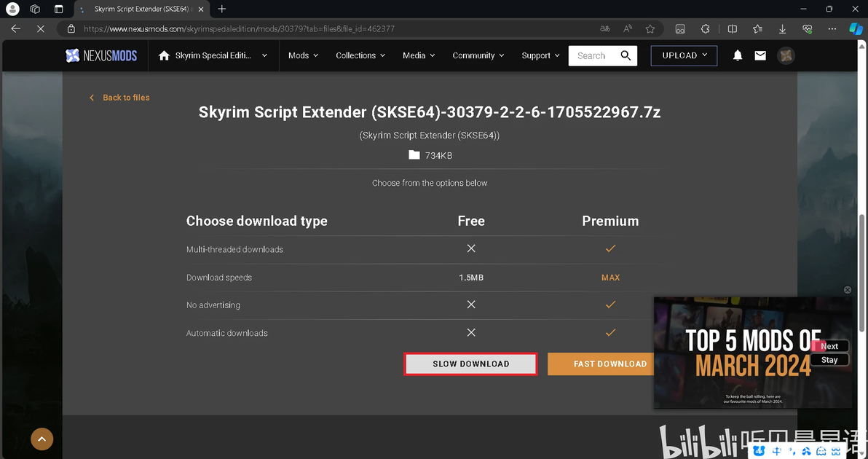View site information lock icon

[x=71, y=29]
